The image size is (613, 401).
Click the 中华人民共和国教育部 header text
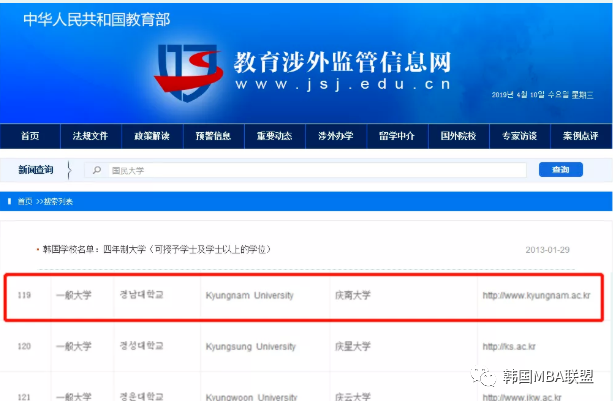(x=97, y=20)
